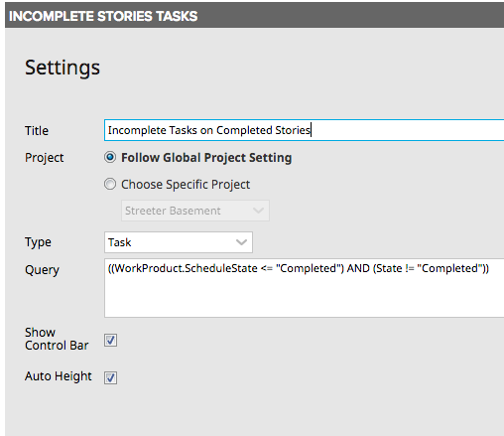The image size is (504, 436).
Task: Click inside the Query text area
Action: coord(304,288)
